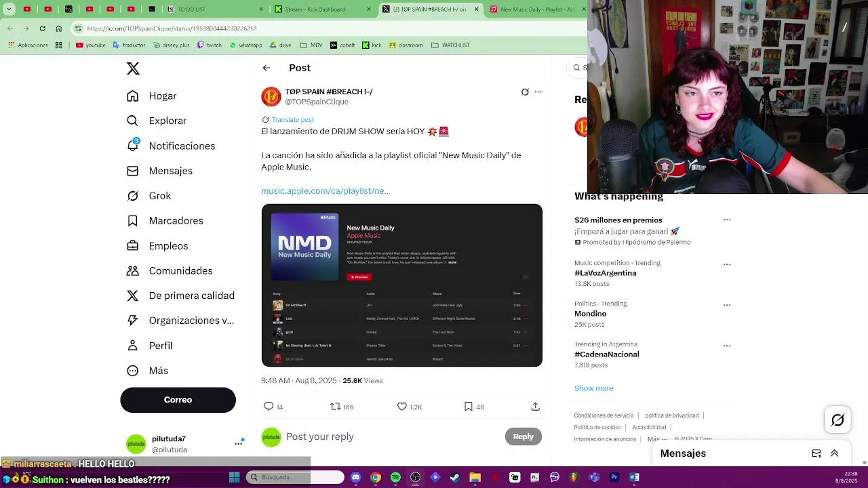This screenshot has height=488, width=868.
Task: Open Explorar search page
Action: [157, 121]
